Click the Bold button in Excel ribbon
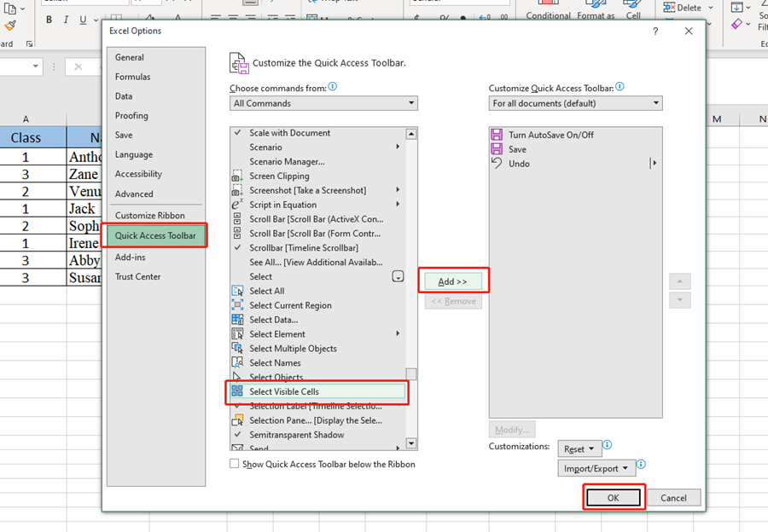Image resolution: width=768 pixels, height=532 pixels. pyautogui.click(x=49, y=20)
